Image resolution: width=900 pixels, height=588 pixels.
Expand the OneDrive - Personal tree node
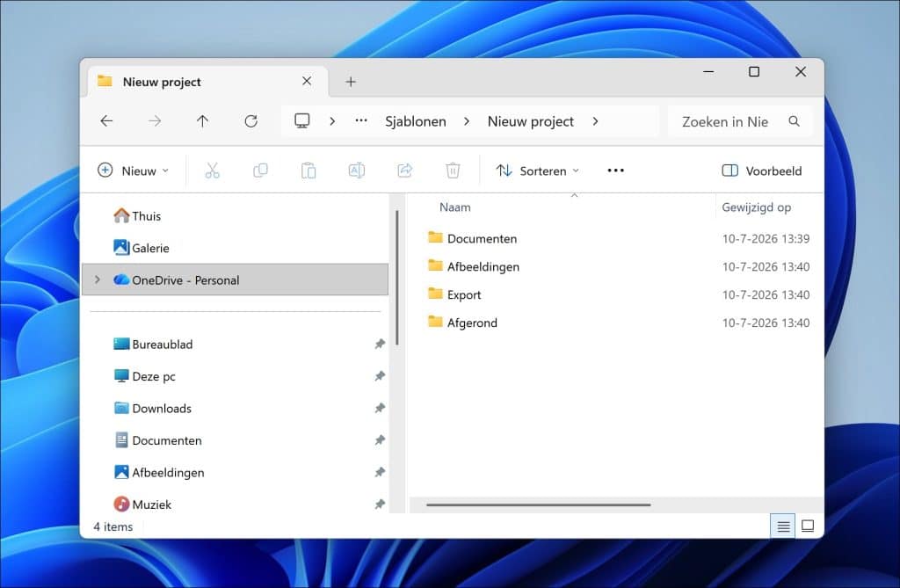(x=97, y=279)
